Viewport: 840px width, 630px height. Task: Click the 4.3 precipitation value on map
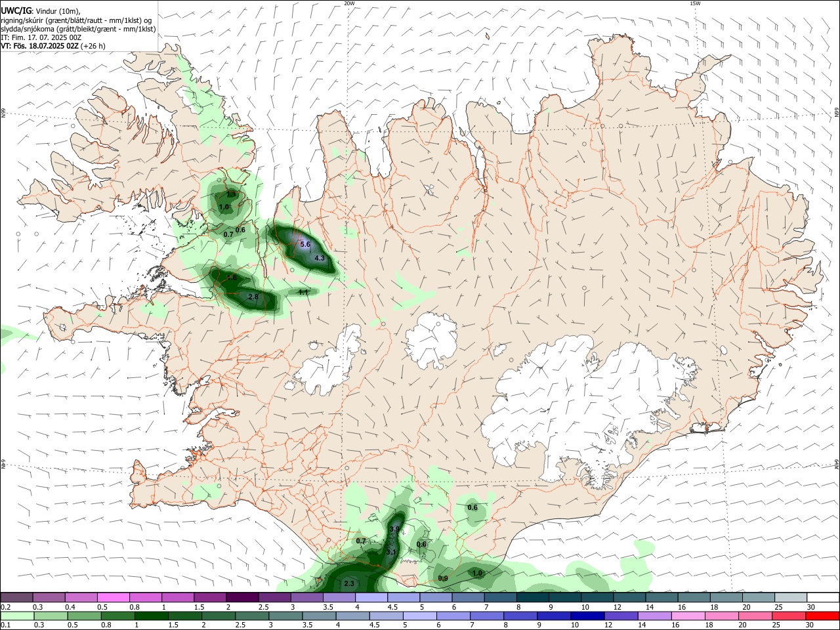(x=320, y=258)
